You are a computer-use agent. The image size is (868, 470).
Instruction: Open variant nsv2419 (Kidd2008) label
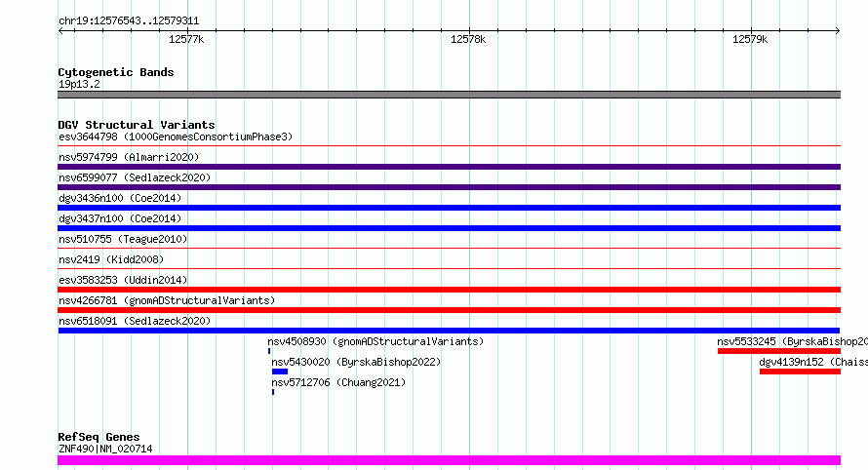point(111,259)
